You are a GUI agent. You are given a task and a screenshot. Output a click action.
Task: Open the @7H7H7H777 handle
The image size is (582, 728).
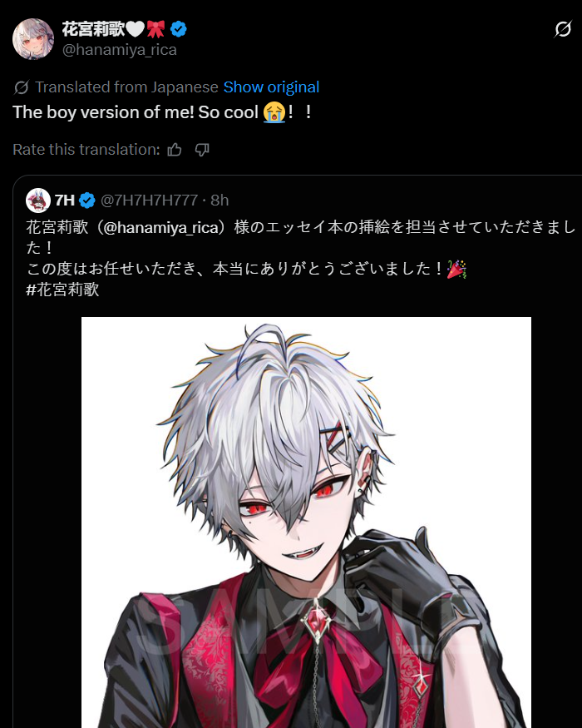point(150,201)
